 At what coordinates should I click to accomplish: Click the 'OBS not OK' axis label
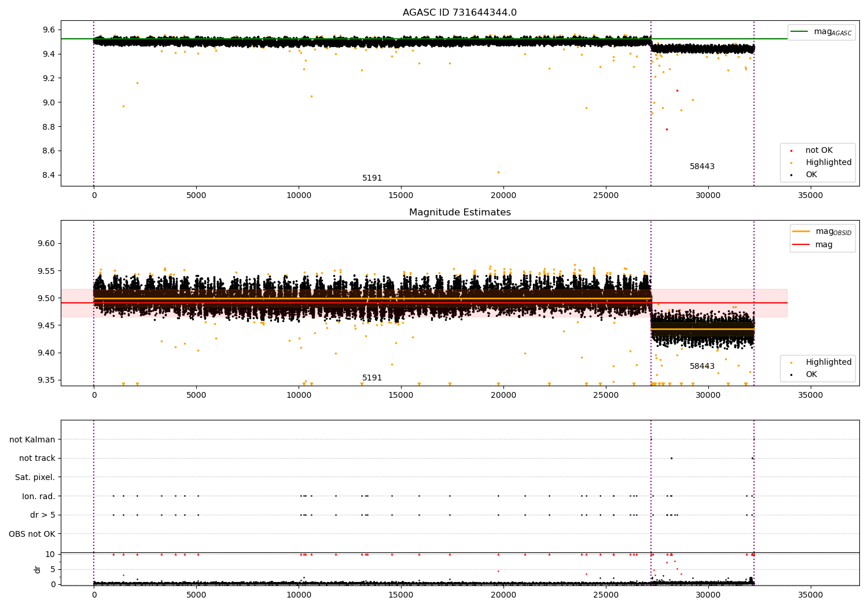tap(32, 534)
